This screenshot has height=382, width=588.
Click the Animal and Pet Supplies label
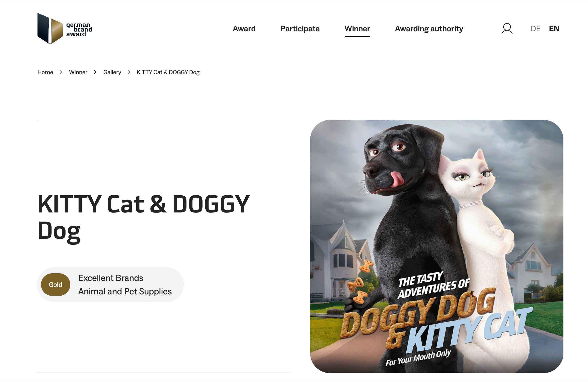coord(125,291)
